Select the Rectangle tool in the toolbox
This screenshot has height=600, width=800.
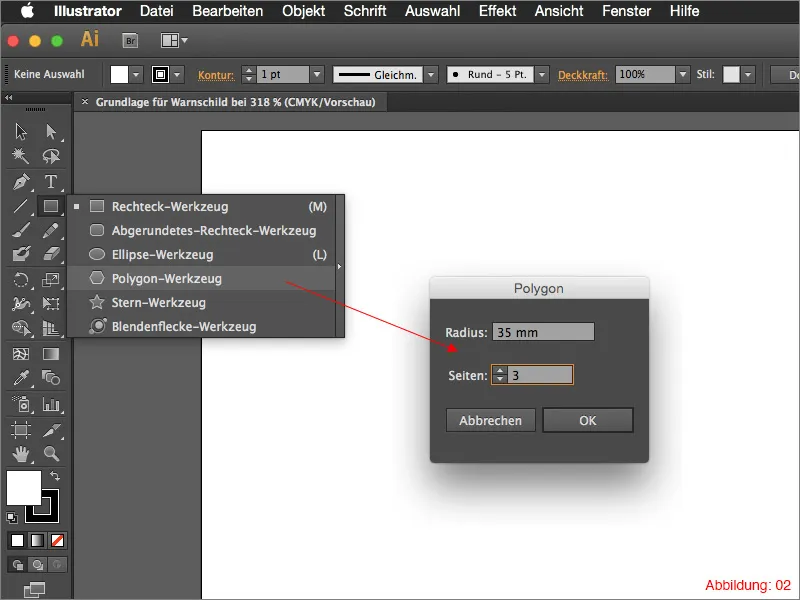click(x=51, y=206)
